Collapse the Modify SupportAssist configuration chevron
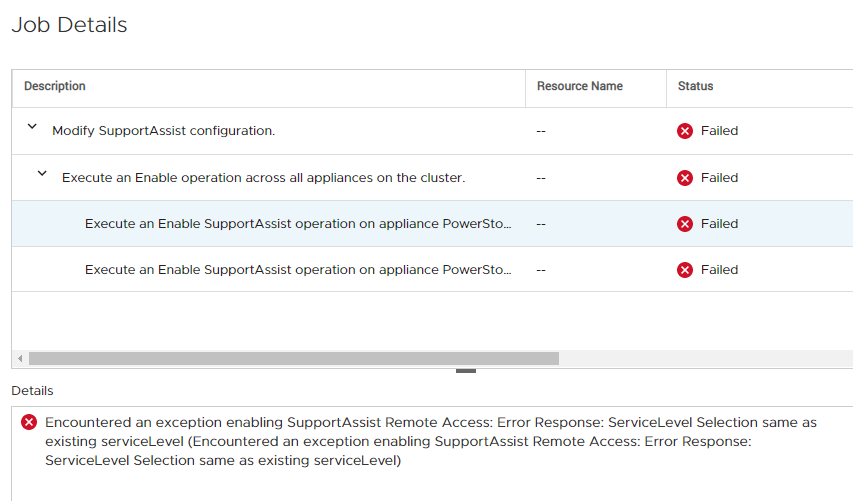The height and width of the screenshot is (501, 853). coord(32,128)
